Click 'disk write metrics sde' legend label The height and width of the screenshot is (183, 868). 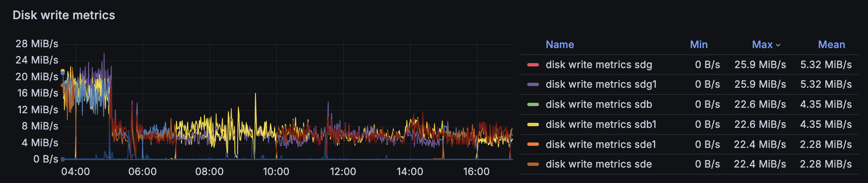[x=599, y=164]
